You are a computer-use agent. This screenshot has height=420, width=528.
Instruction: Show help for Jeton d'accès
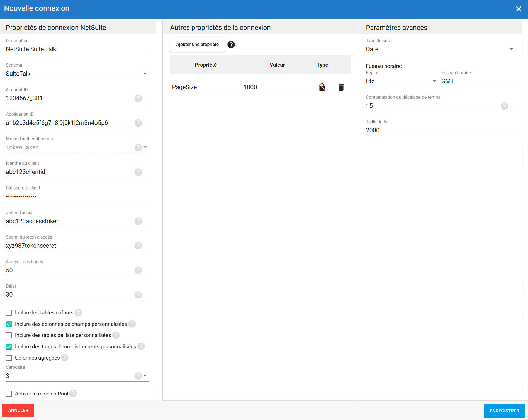tap(138, 221)
